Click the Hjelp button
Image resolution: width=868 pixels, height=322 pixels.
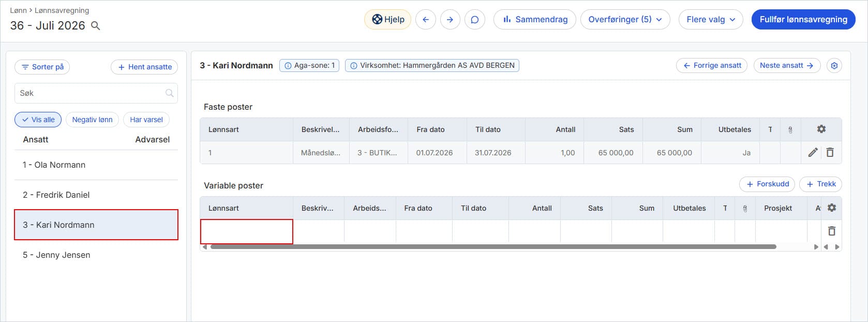(x=388, y=20)
